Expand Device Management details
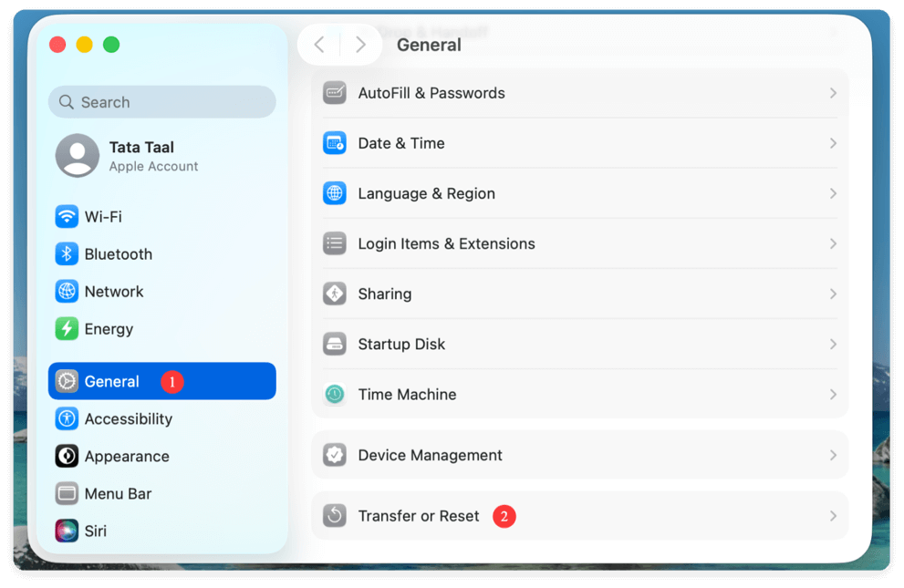 (x=832, y=454)
